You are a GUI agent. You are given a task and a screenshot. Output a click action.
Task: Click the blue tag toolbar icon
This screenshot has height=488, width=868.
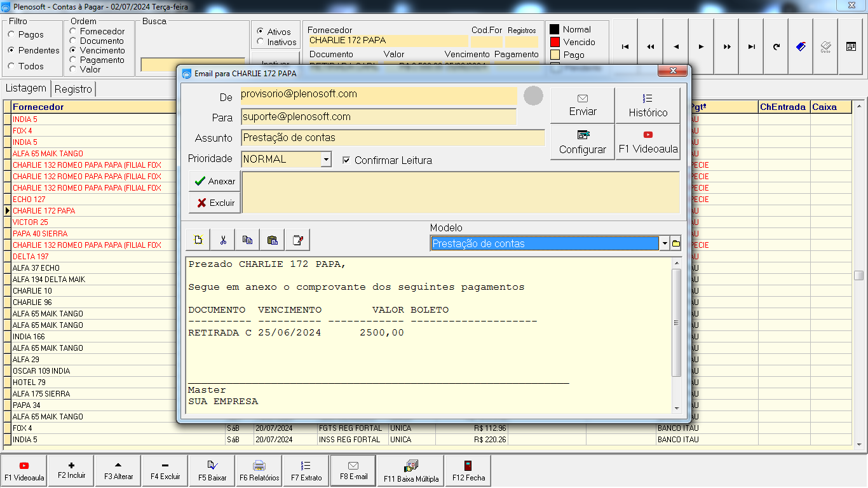pos(801,46)
